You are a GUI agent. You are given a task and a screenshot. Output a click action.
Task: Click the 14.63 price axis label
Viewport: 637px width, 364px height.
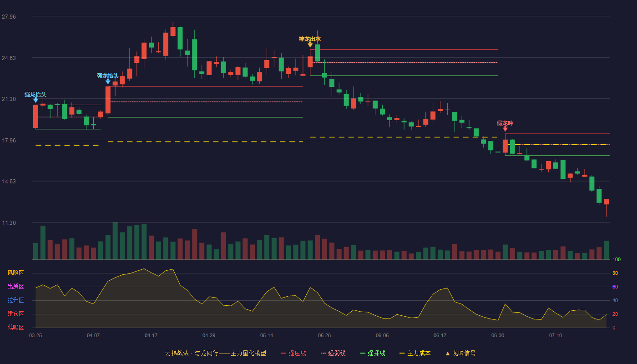pyautogui.click(x=9, y=182)
